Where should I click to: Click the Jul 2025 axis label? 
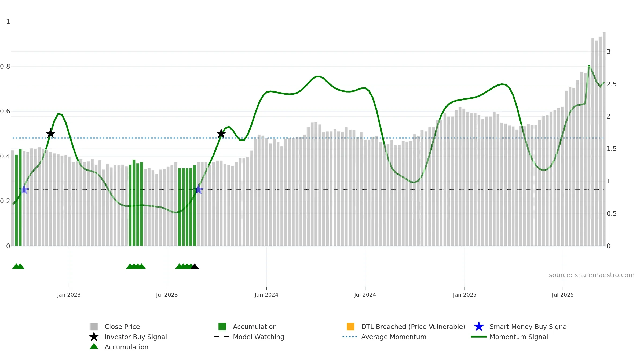pos(563,295)
